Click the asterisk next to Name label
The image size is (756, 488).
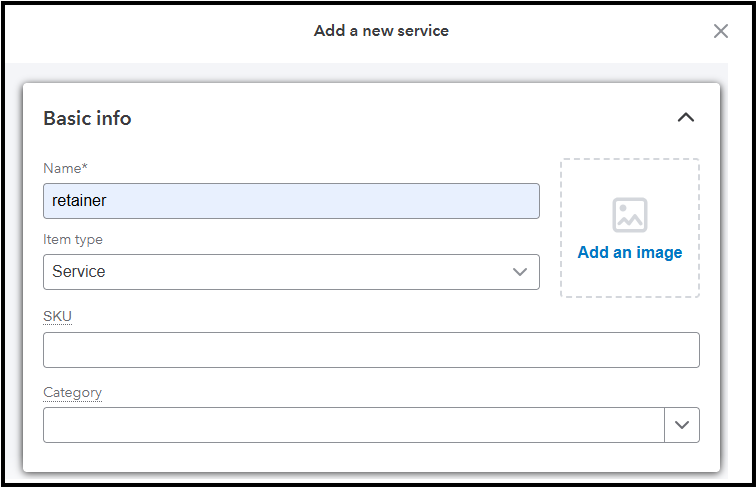pos(85,167)
